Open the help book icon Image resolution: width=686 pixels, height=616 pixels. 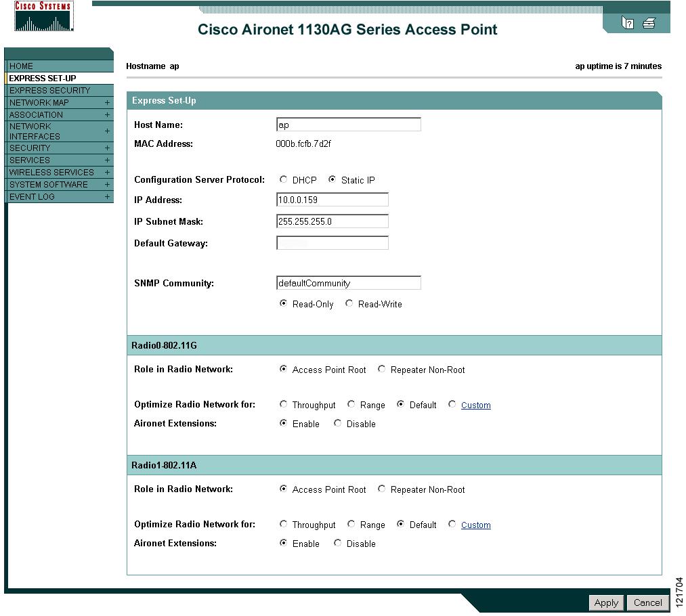point(627,23)
